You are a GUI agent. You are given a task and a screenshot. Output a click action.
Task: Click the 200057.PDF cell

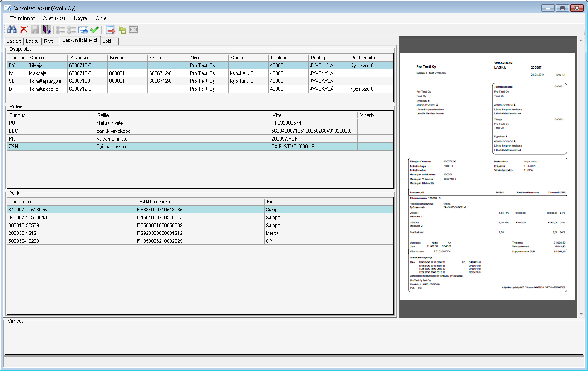pyautogui.click(x=313, y=138)
